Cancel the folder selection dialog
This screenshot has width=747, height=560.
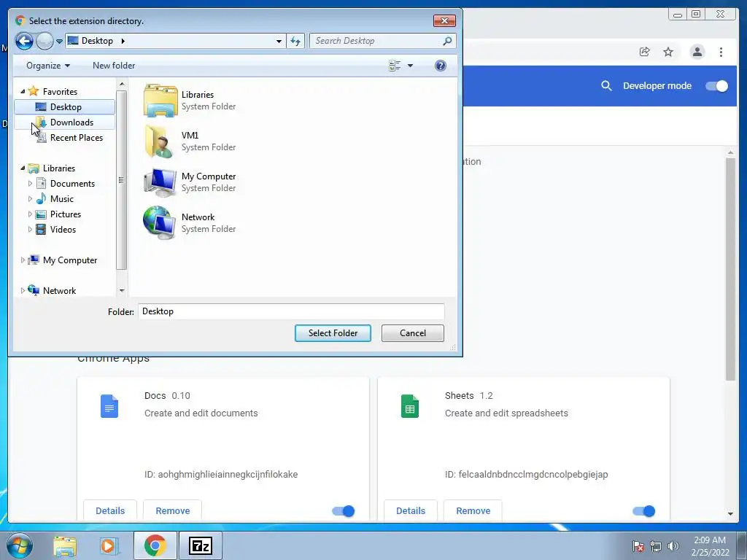[x=413, y=332]
